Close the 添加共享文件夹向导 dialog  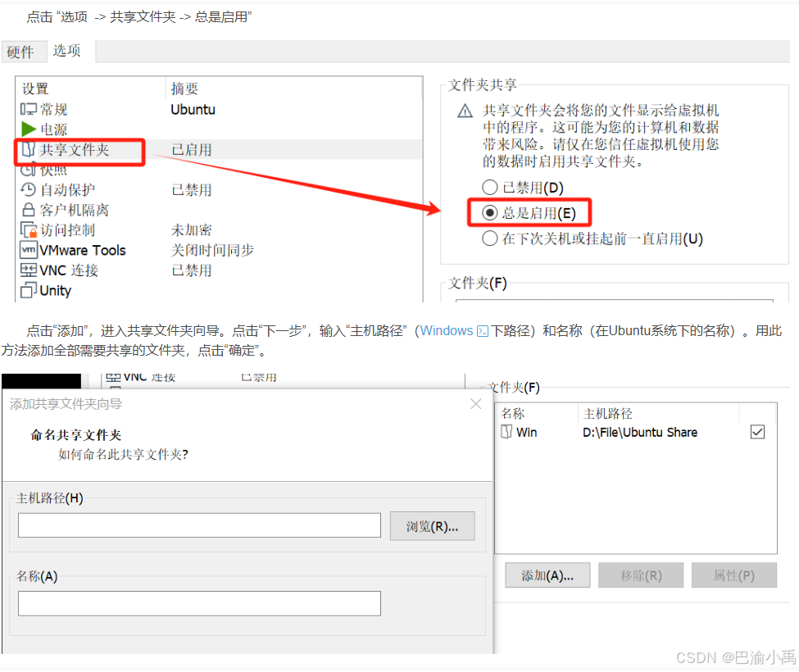(475, 404)
